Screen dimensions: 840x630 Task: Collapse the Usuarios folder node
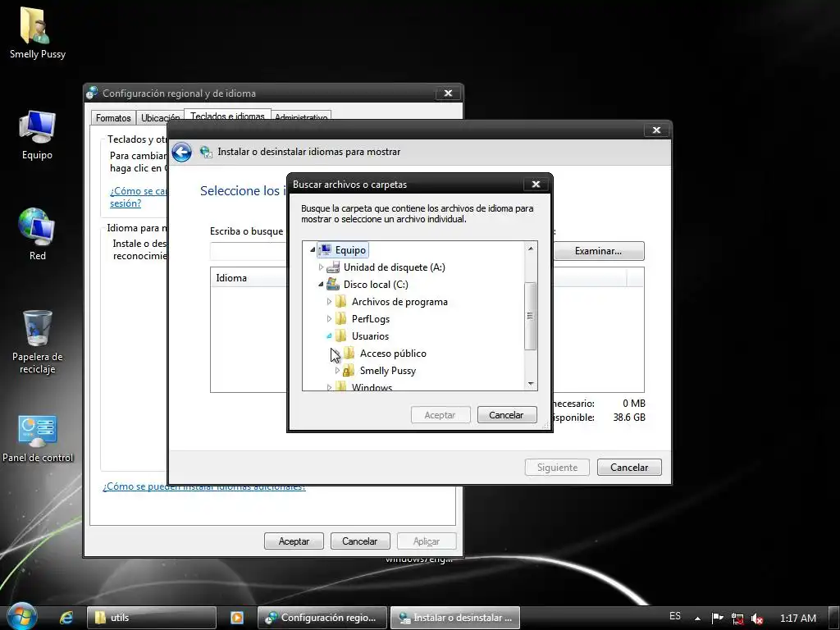(x=329, y=336)
